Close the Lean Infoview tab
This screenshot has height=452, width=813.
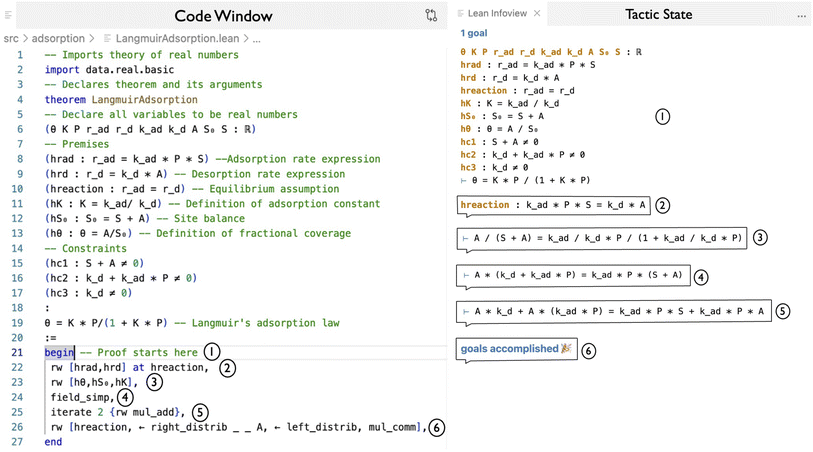pyautogui.click(x=537, y=13)
